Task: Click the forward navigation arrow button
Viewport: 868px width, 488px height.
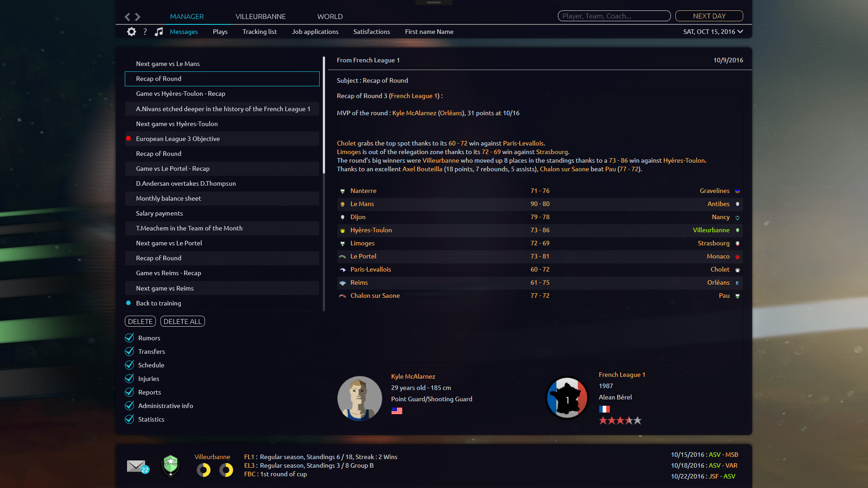Action: (138, 16)
